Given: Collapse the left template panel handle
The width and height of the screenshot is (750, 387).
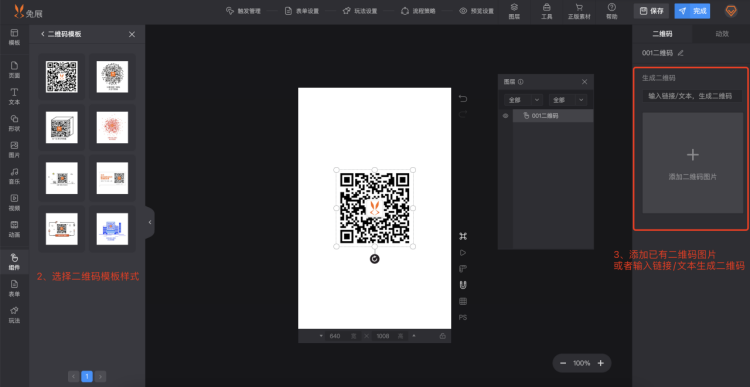Looking at the screenshot, I should (x=150, y=222).
